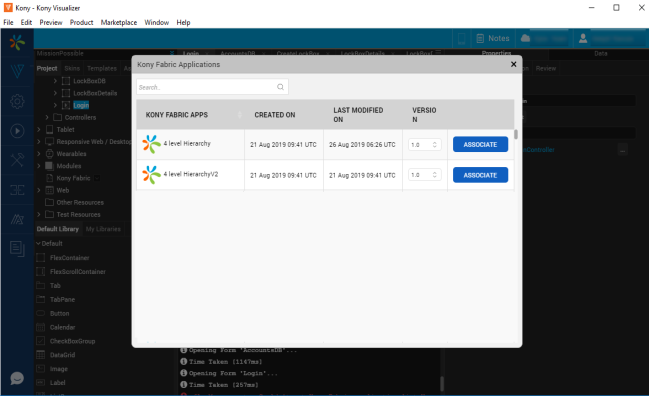Image resolution: width=649 pixels, height=396 pixels.
Task: Click the play preview icon in sidebar
Action: 17,131
